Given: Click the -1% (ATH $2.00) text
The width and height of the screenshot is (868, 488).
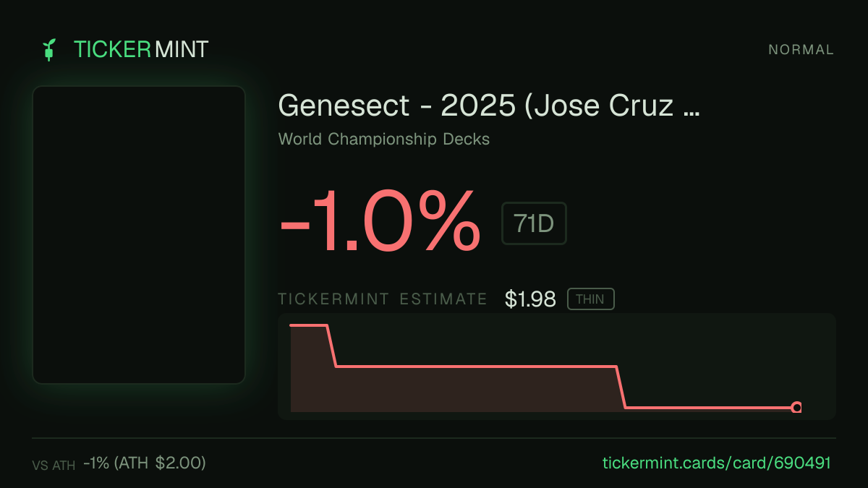Looking at the screenshot, I should point(145,463).
